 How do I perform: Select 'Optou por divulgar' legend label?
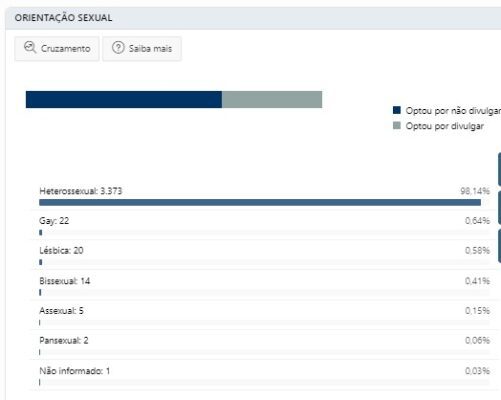coord(445,126)
